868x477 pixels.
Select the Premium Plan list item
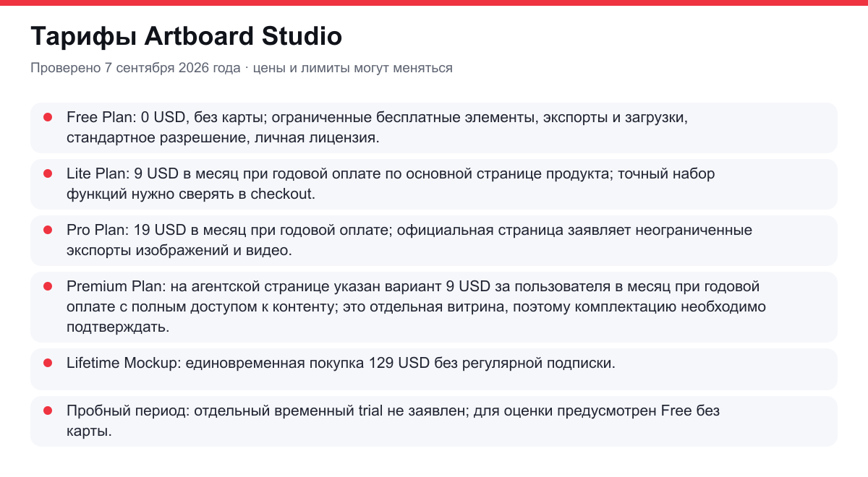click(x=434, y=306)
